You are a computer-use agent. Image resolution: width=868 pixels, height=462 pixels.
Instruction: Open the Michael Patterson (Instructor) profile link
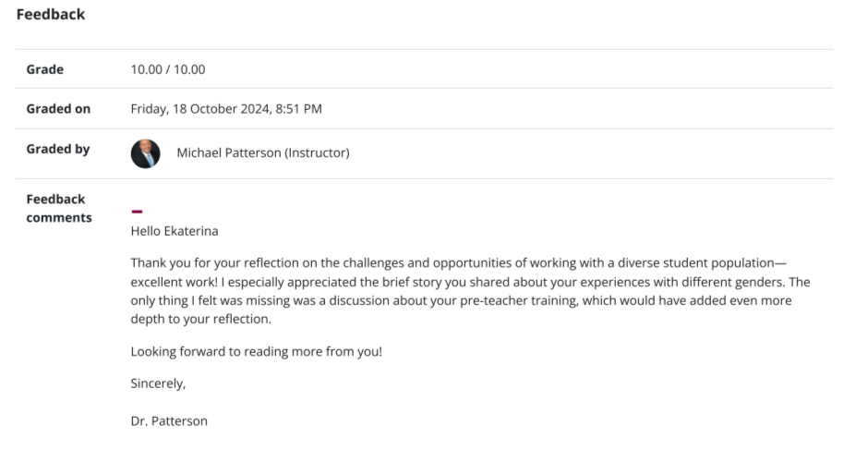click(x=262, y=153)
